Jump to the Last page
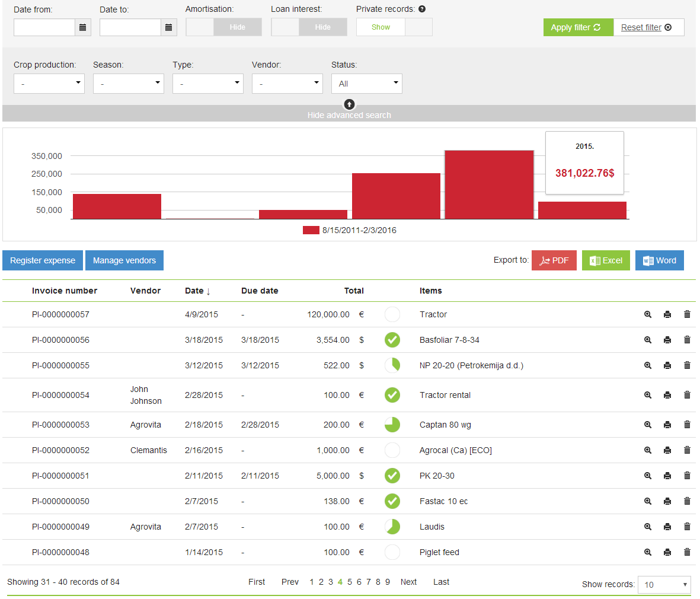700x599 pixels. tap(441, 582)
